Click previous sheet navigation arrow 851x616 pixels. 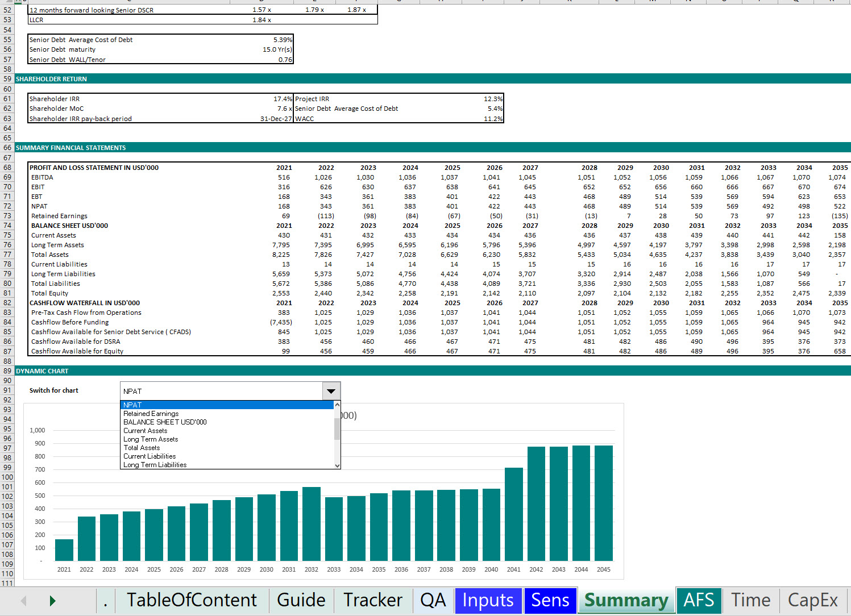[23, 601]
